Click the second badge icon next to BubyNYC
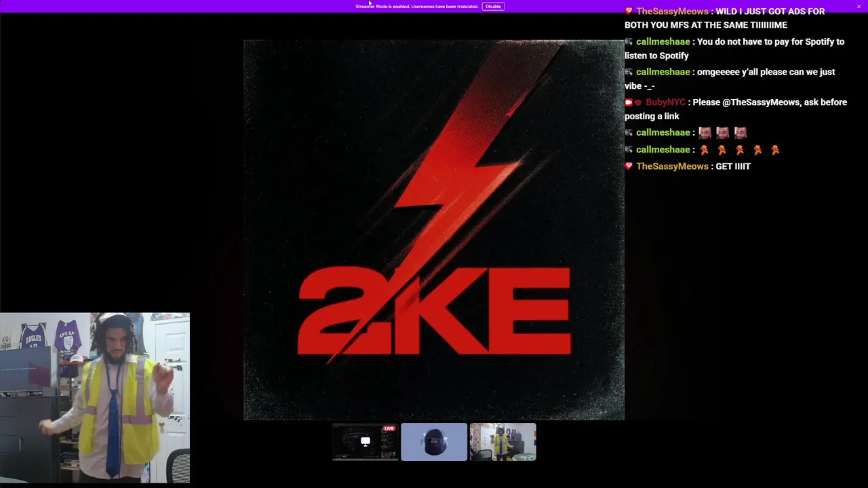The image size is (868, 488). (638, 102)
